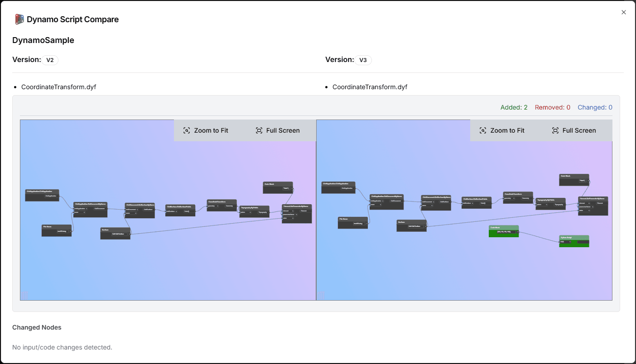Screen dimensions: 636x364
Task: Select the TopographyByPoints node in right graph
Action: 550,203
